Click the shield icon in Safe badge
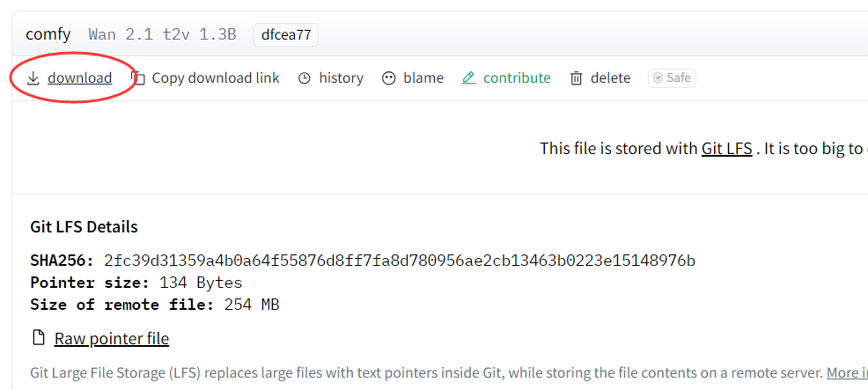Screen dimensions: 868x390 pyautogui.click(x=658, y=78)
